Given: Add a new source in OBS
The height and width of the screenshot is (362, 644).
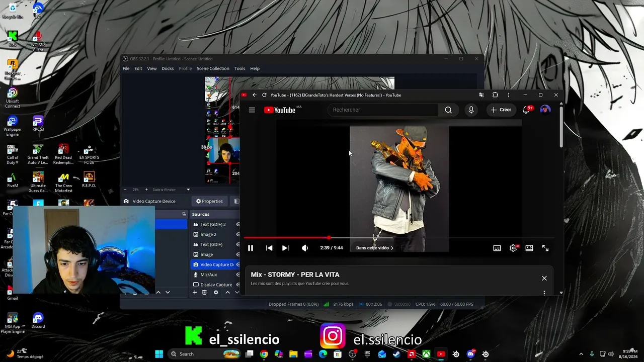Looking at the screenshot, I should pos(195,292).
